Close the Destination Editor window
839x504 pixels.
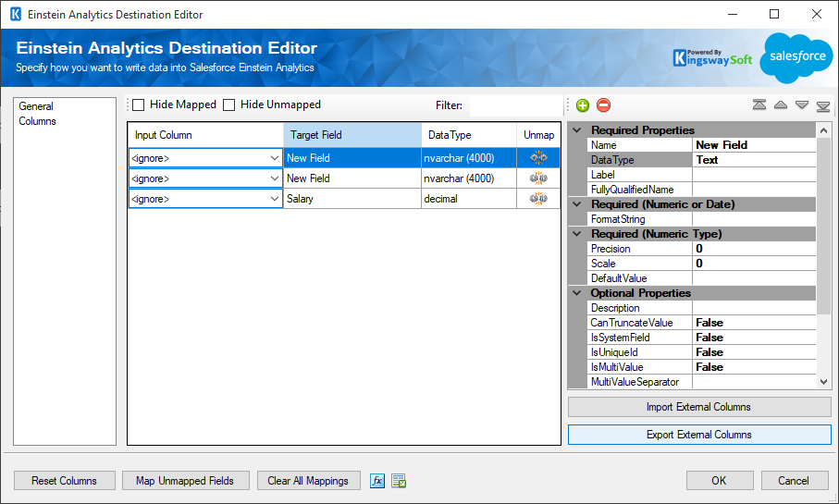[816, 15]
